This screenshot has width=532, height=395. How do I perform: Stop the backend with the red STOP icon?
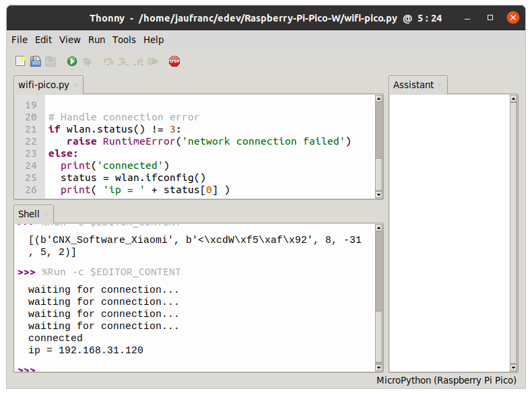coord(174,61)
